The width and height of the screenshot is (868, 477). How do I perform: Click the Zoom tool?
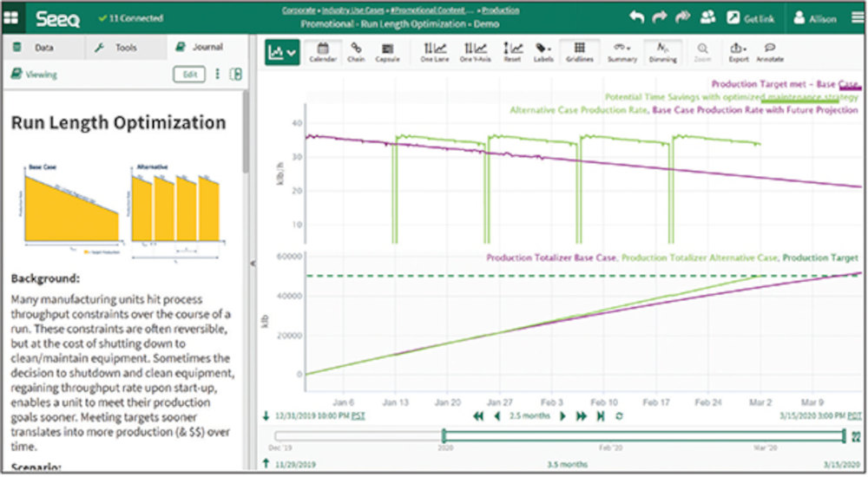point(702,52)
